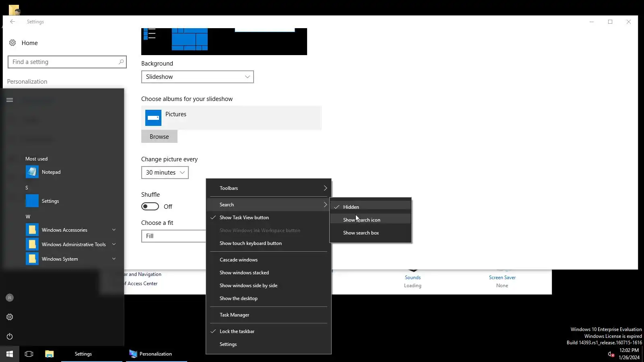Uncheck Show Task View button
This screenshot has height=362, width=644.
pyautogui.click(x=268, y=217)
